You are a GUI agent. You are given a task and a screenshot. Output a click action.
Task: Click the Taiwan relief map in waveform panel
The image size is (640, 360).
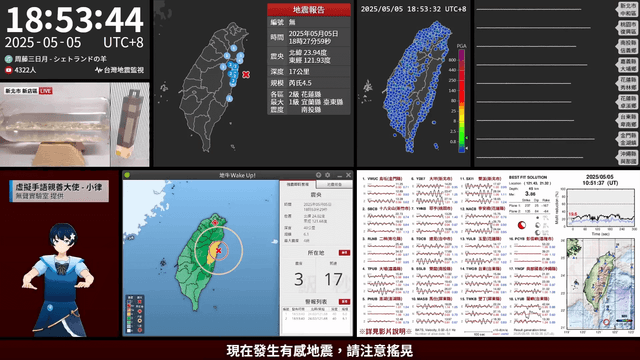coord(600,284)
